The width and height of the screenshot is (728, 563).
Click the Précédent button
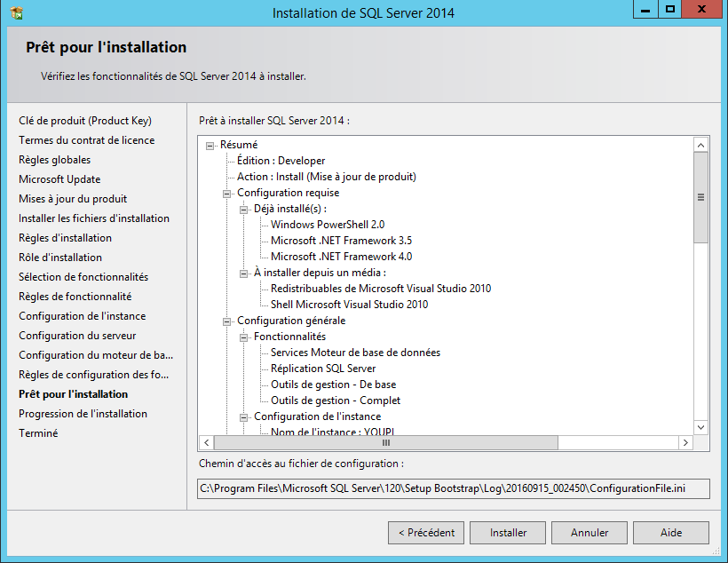(426, 532)
